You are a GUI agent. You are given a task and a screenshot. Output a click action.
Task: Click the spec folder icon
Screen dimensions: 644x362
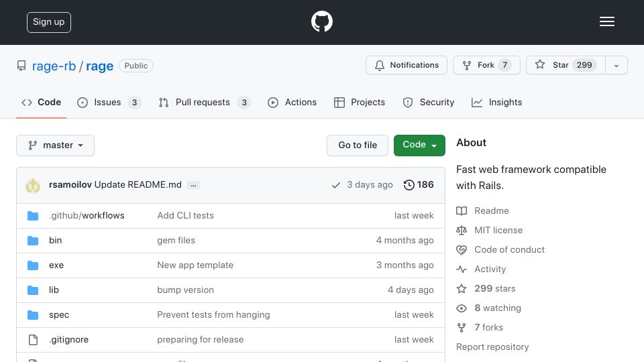[x=33, y=315]
